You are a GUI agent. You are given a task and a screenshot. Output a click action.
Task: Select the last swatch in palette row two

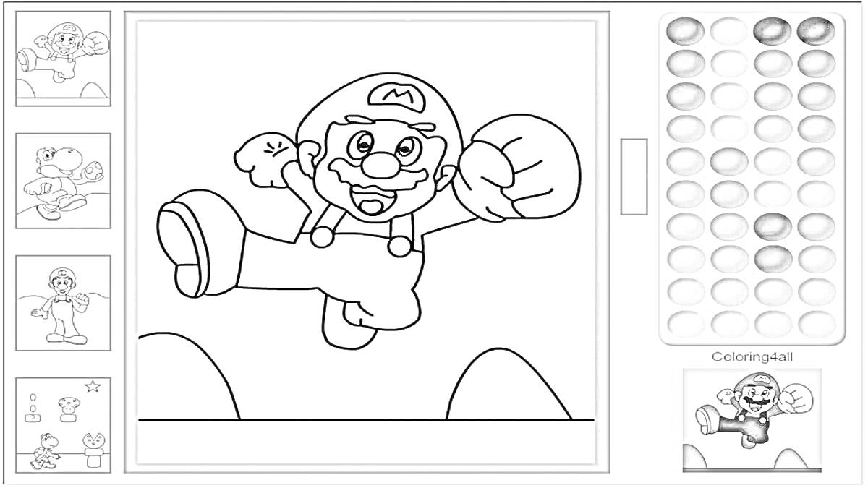click(x=816, y=64)
